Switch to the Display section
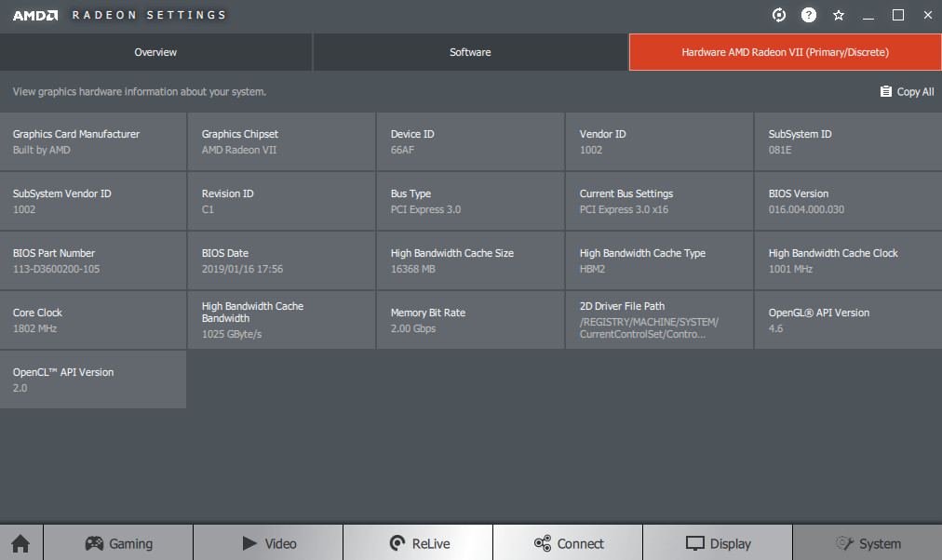Viewport: 942px width, 560px height. 718,543
